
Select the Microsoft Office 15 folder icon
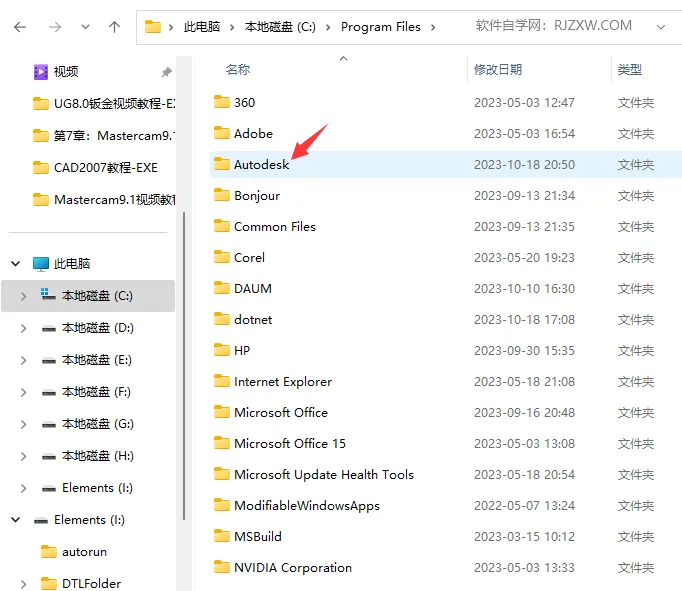click(221, 443)
